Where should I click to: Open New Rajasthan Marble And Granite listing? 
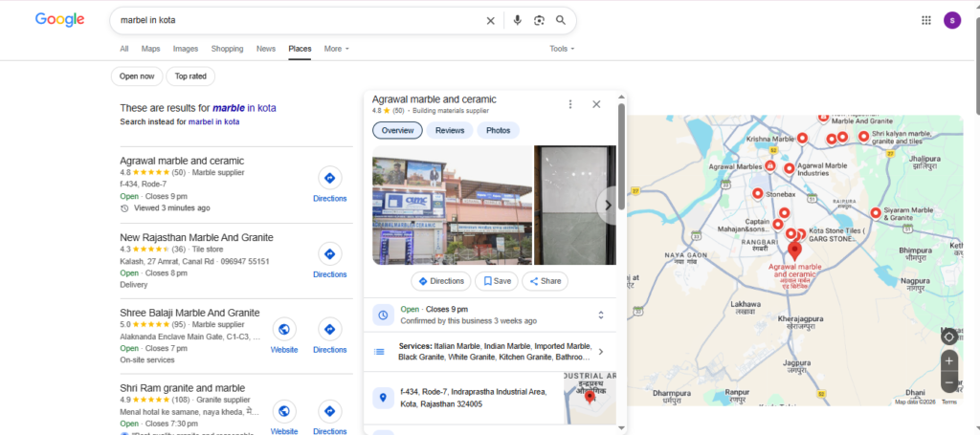click(x=196, y=237)
